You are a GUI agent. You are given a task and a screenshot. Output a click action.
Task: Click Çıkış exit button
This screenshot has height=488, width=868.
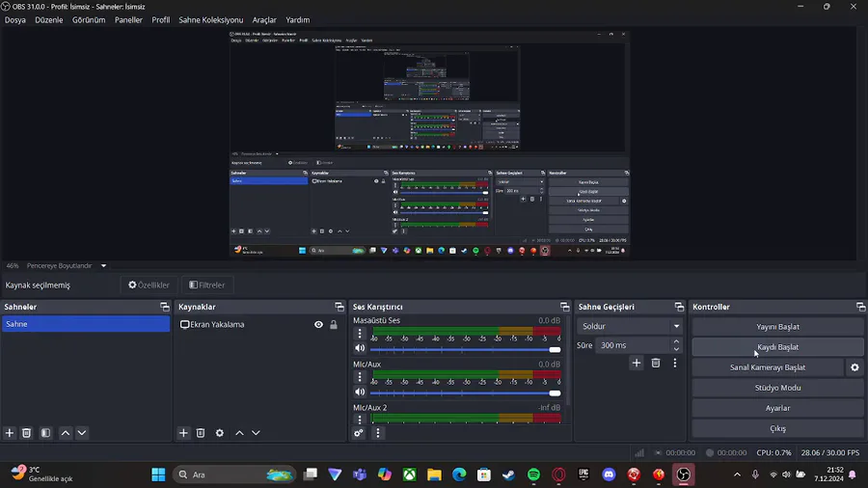(777, 428)
